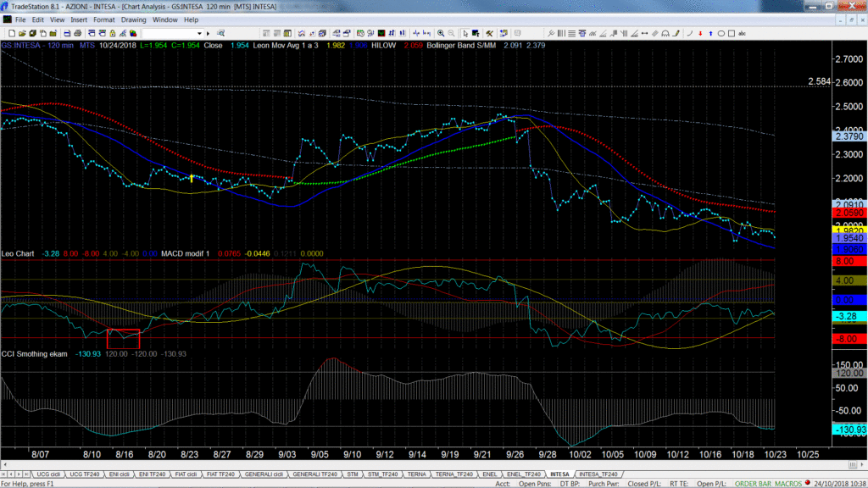This screenshot has height=488, width=868.
Task: Switch to the FIAT TF240 tab
Action: [x=221, y=474]
